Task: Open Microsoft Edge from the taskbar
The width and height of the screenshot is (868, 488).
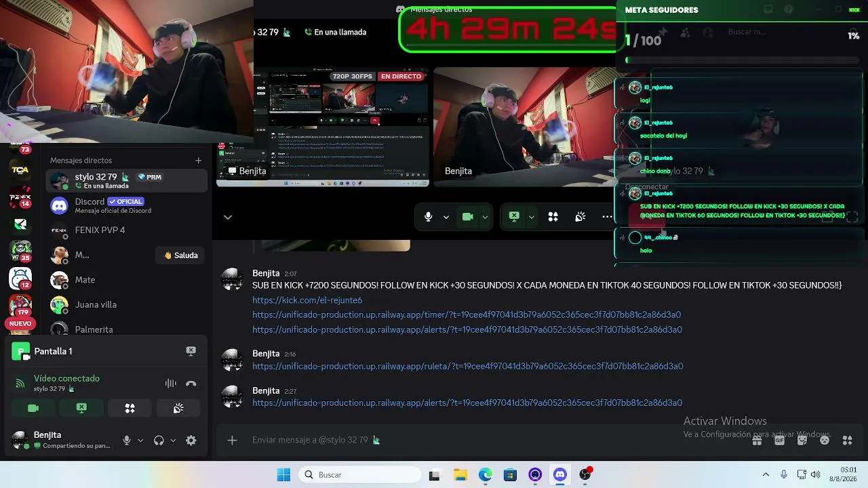Action: 485,474
